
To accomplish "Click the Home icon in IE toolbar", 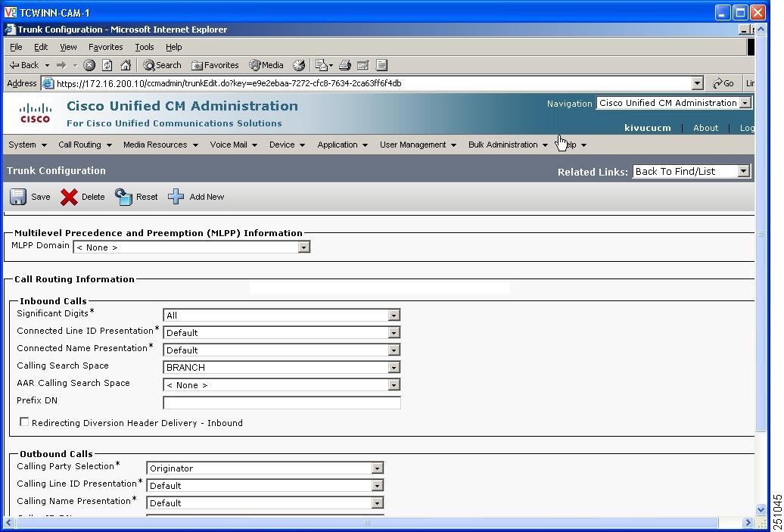I will pos(126,65).
